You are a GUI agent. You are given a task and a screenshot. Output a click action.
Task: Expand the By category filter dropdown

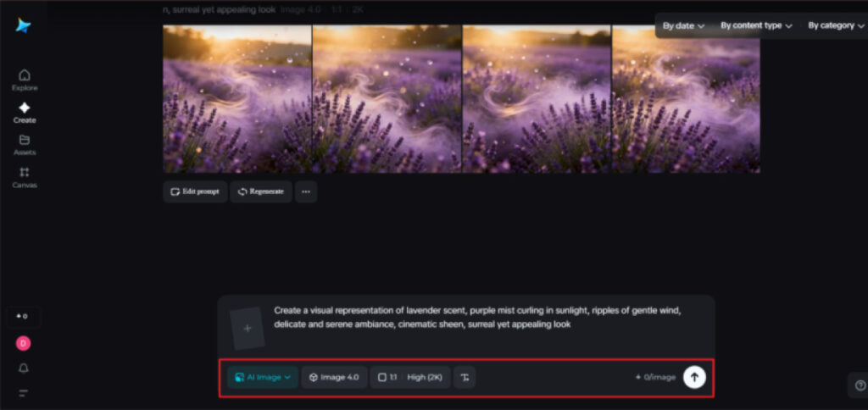[836, 25]
